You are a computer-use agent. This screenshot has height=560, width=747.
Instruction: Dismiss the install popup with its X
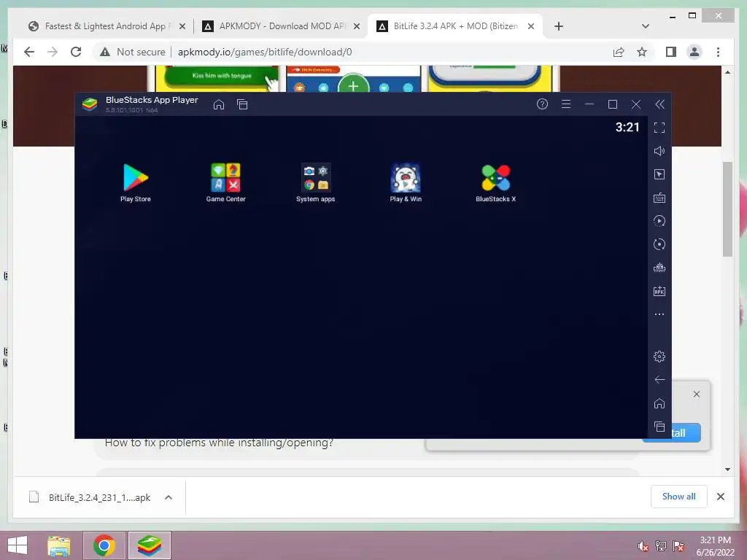pyautogui.click(x=697, y=394)
